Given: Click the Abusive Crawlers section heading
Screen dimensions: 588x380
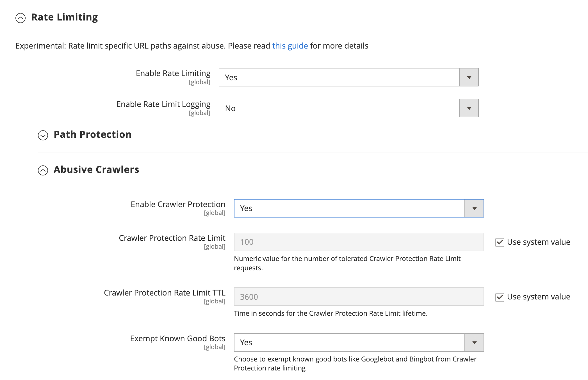Looking at the screenshot, I should pos(96,170).
